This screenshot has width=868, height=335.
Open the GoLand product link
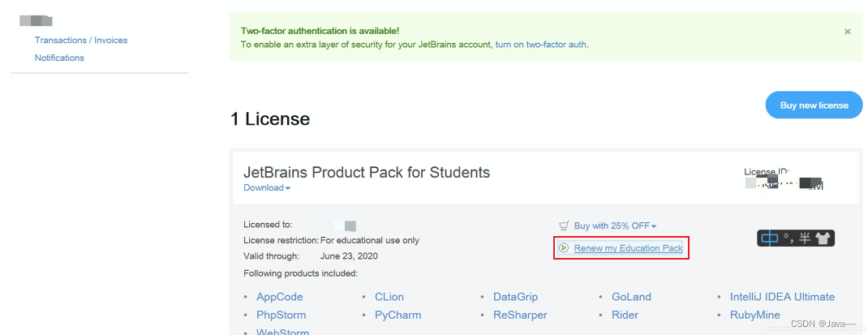tap(631, 297)
